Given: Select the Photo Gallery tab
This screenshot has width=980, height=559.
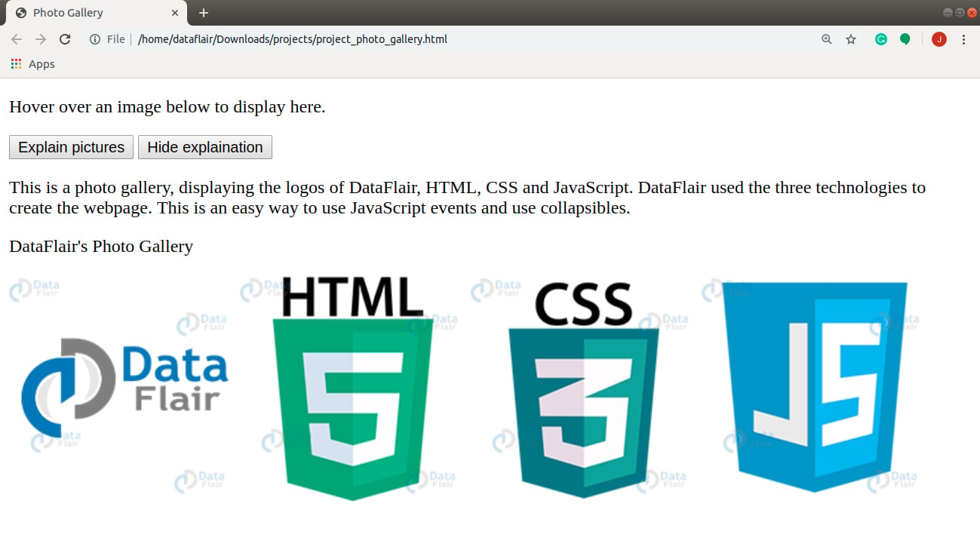Looking at the screenshot, I should [x=97, y=13].
